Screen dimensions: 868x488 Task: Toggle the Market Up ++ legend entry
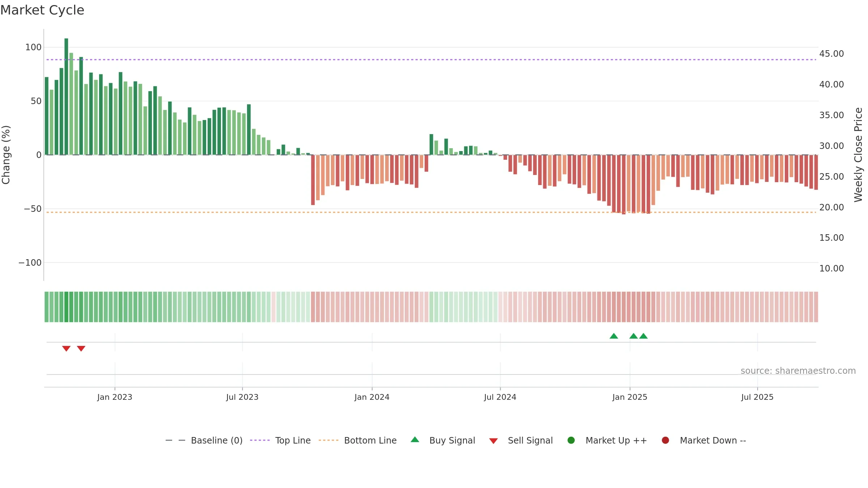(607, 440)
